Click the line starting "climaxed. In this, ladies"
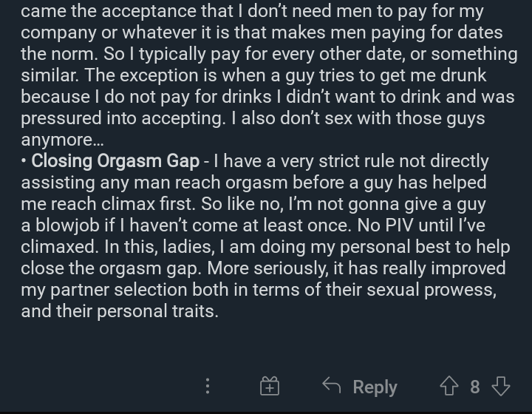 point(265,247)
